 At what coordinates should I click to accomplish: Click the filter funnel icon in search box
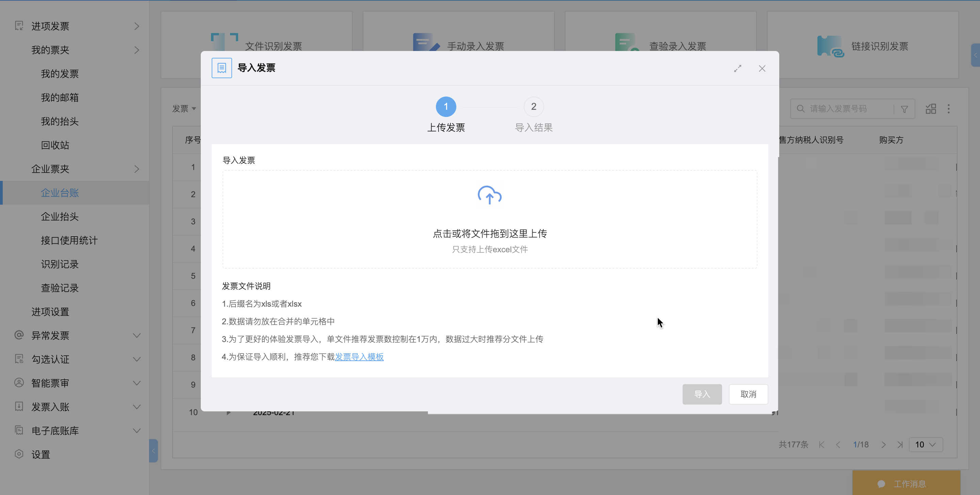pos(904,109)
